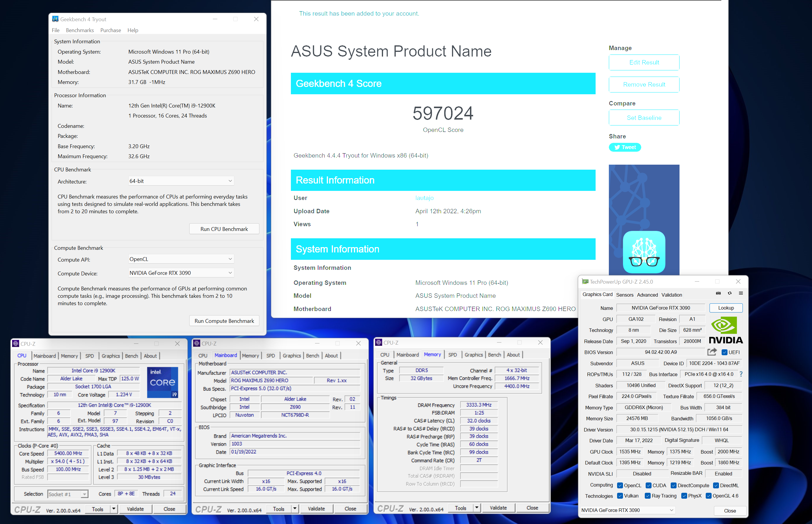Toggle the UEFI checkbox
The height and width of the screenshot is (524, 812).
[x=725, y=352]
